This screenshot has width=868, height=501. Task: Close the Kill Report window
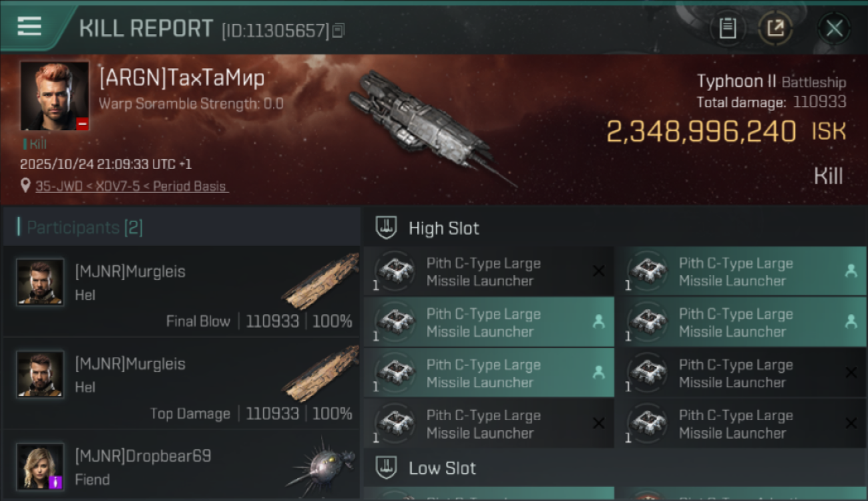click(834, 28)
